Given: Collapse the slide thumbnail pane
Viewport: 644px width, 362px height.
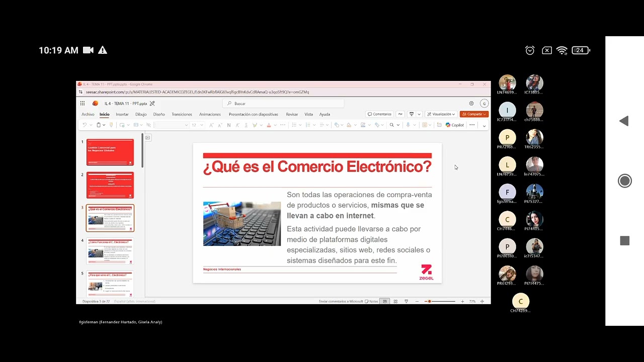Looking at the screenshot, I should 147,137.
